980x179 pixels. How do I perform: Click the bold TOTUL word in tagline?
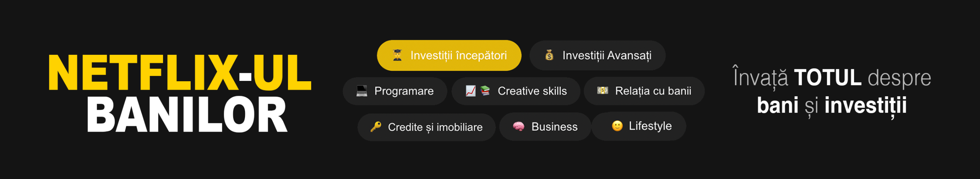coord(828,77)
